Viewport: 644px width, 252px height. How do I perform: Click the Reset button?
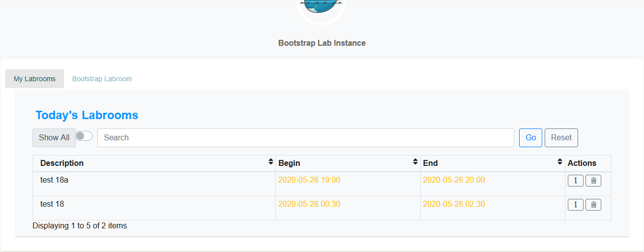(x=561, y=138)
